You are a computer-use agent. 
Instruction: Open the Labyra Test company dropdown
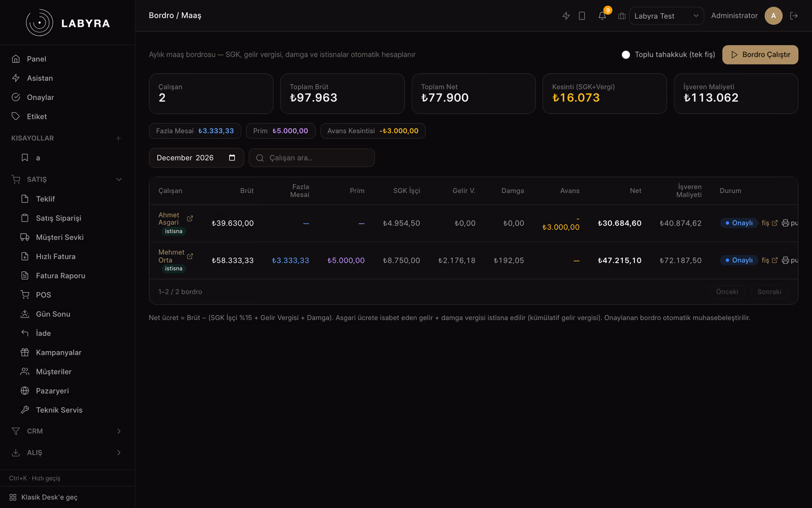(x=666, y=16)
